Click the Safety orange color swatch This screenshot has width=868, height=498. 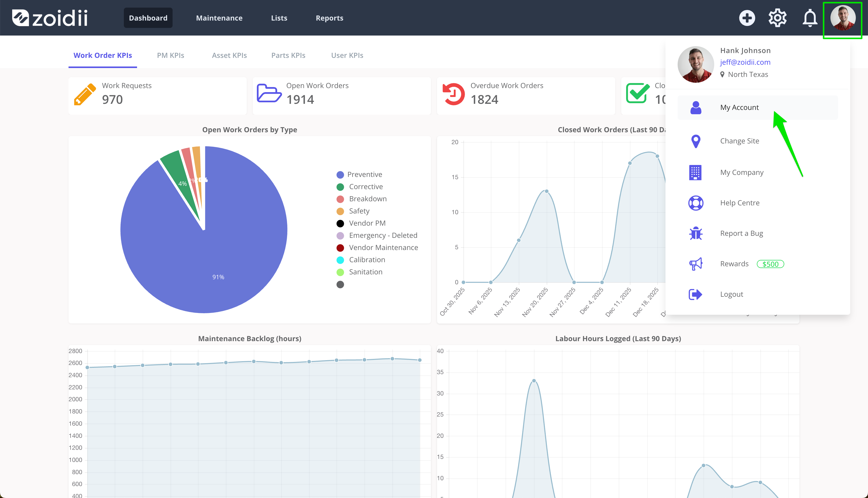(x=340, y=211)
